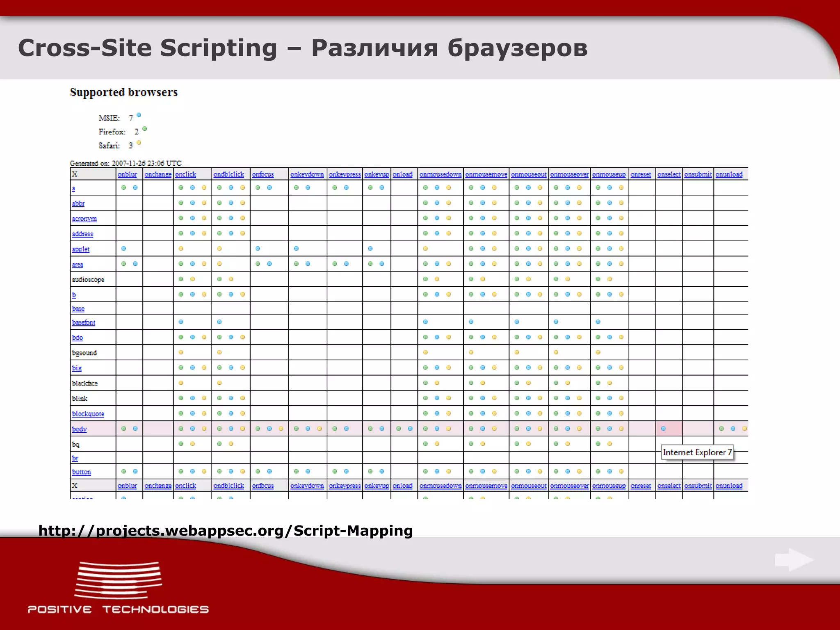Image resolution: width=840 pixels, height=630 pixels.
Task: Click the blue MSIE legend dot
Action: (x=139, y=115)
